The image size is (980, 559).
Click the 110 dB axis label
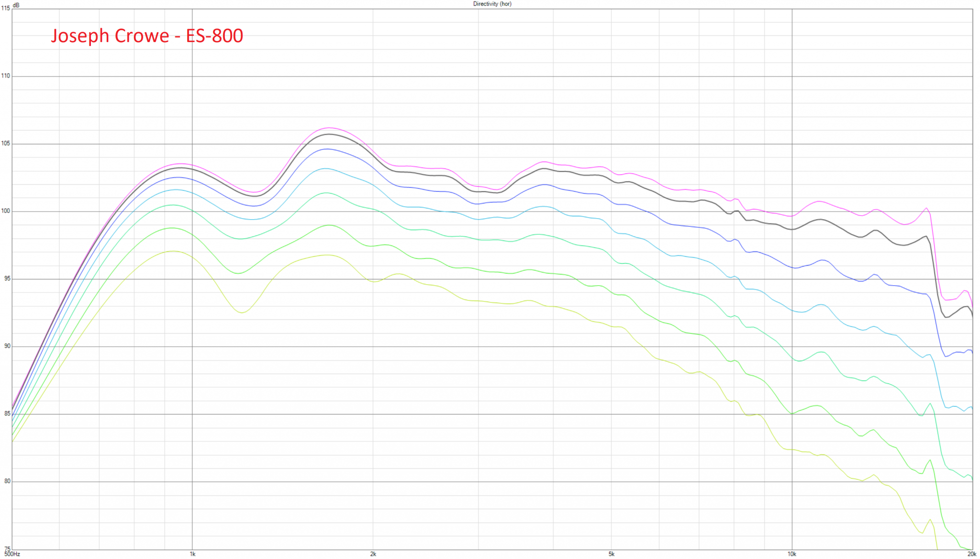(x=5, y=76)
